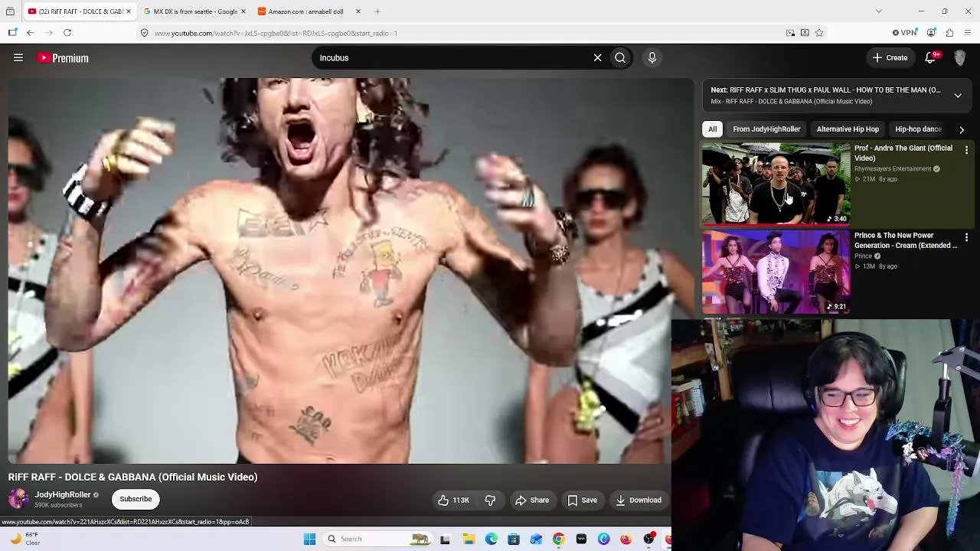Filter by Hip-hop dance chip
The image size is (980, 551).
pos(918,129)
